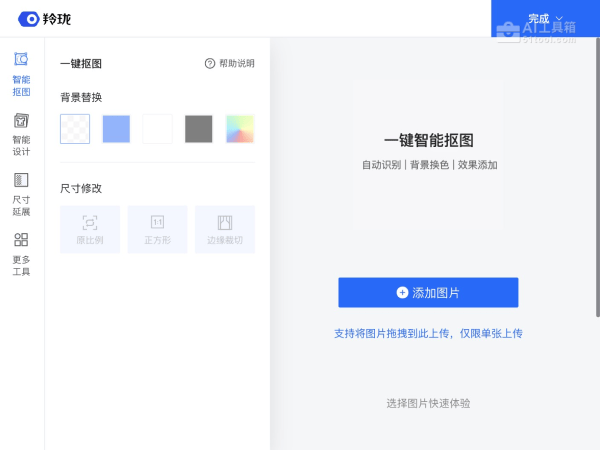Image resolution: width=600 pixels, height=450 pixels.
Task: Expand the 完成 dropdown arrow
Action: (559, 18)
